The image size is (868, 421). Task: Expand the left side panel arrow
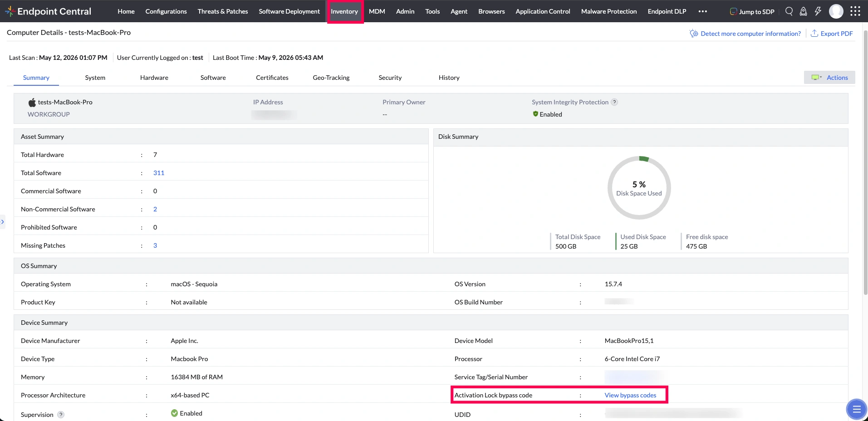tap(2, 222)
